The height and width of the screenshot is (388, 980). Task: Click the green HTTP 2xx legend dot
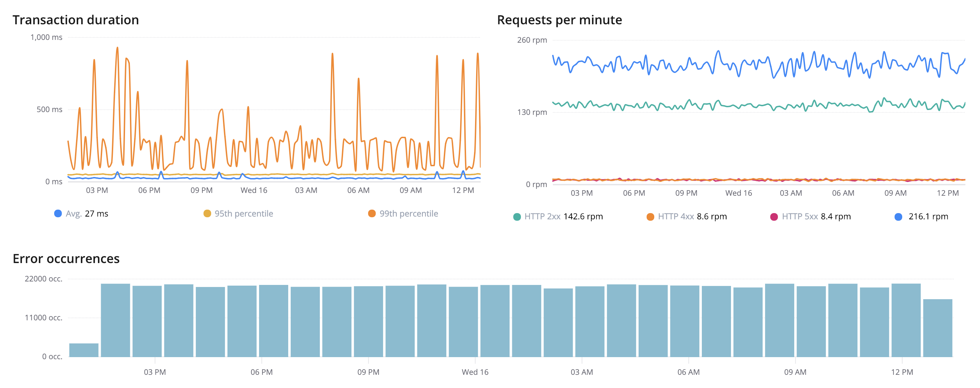(517, 216)
